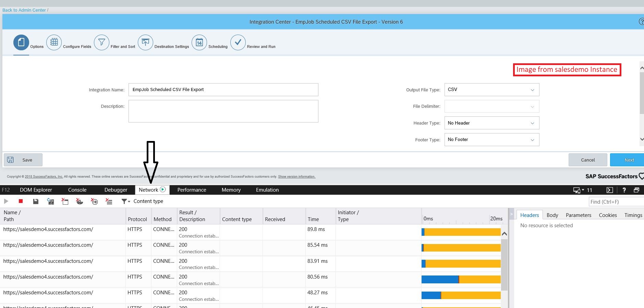Open the emulation document mode dropdown icon
Image resolution: width=644 pixels, height=308 pixels.
tap(579, 190)
